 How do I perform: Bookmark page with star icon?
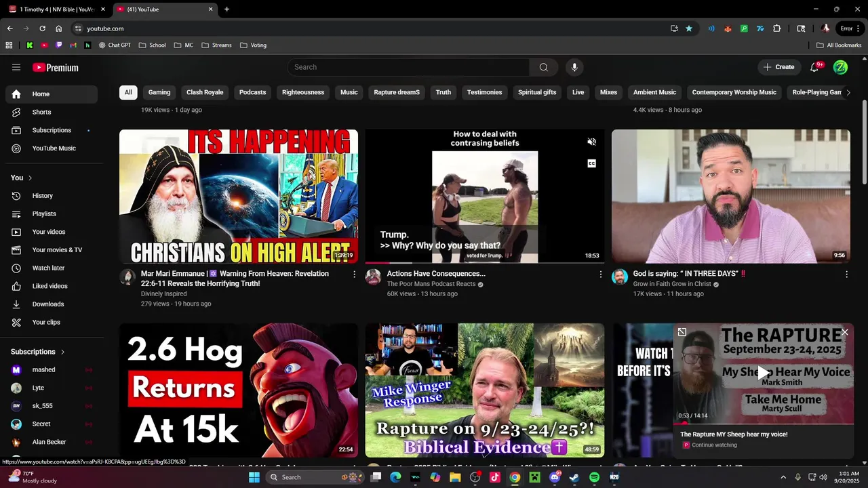click(689, 28)
